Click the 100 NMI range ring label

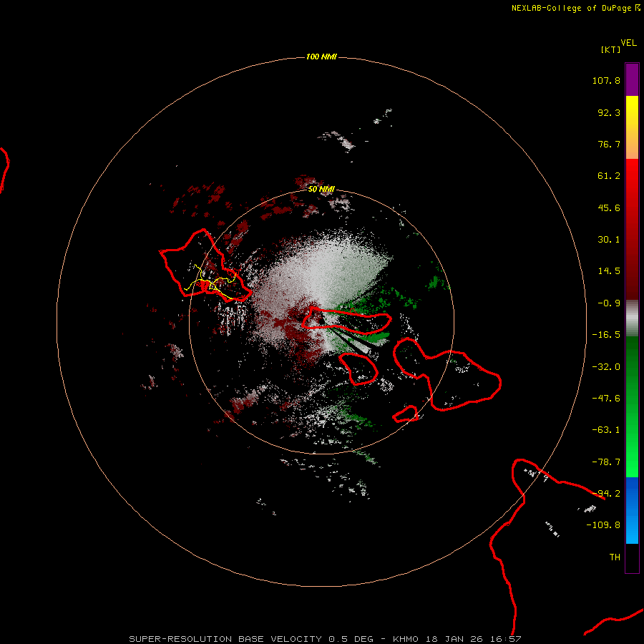(321, 57)
